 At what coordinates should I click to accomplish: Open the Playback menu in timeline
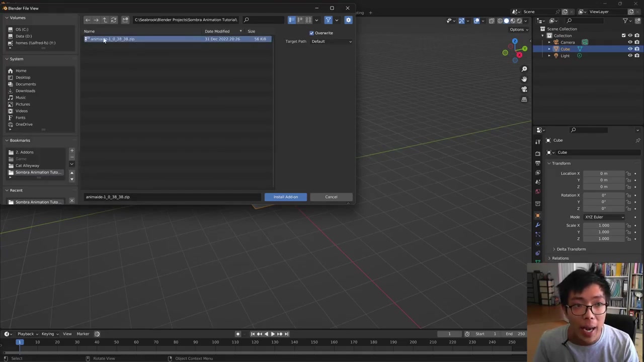point(26,334)
